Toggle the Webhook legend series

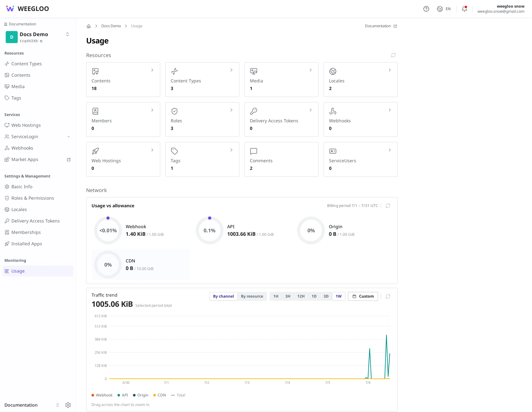click(x=102, y=395)
